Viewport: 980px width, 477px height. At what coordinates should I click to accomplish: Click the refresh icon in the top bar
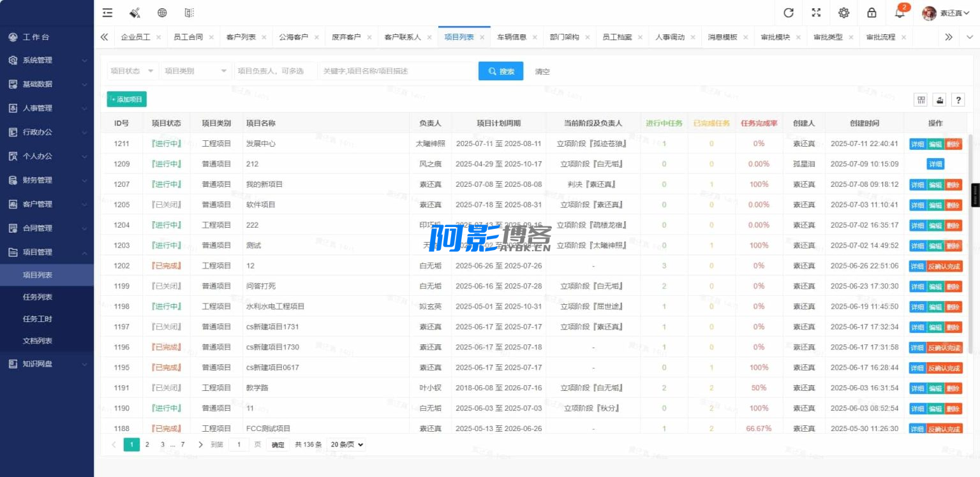point(789,13)
